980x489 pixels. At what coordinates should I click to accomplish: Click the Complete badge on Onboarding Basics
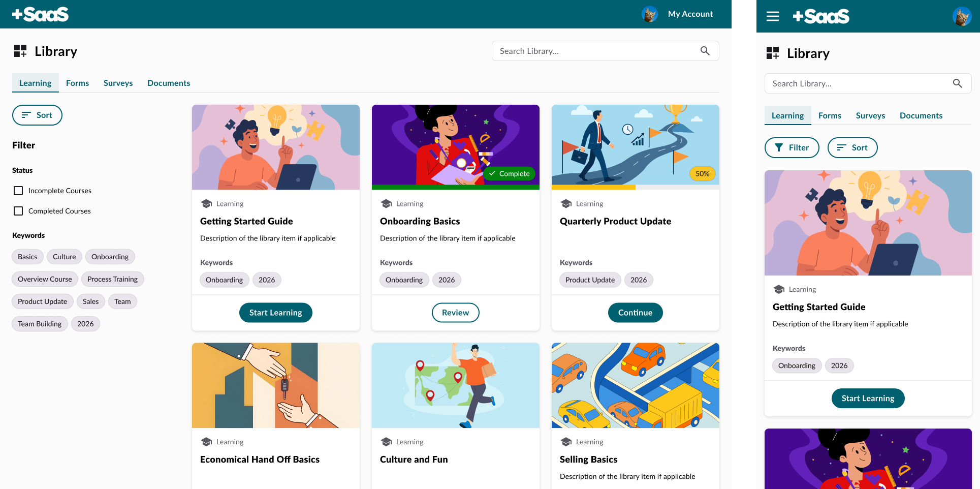click(x=509, y=174)
